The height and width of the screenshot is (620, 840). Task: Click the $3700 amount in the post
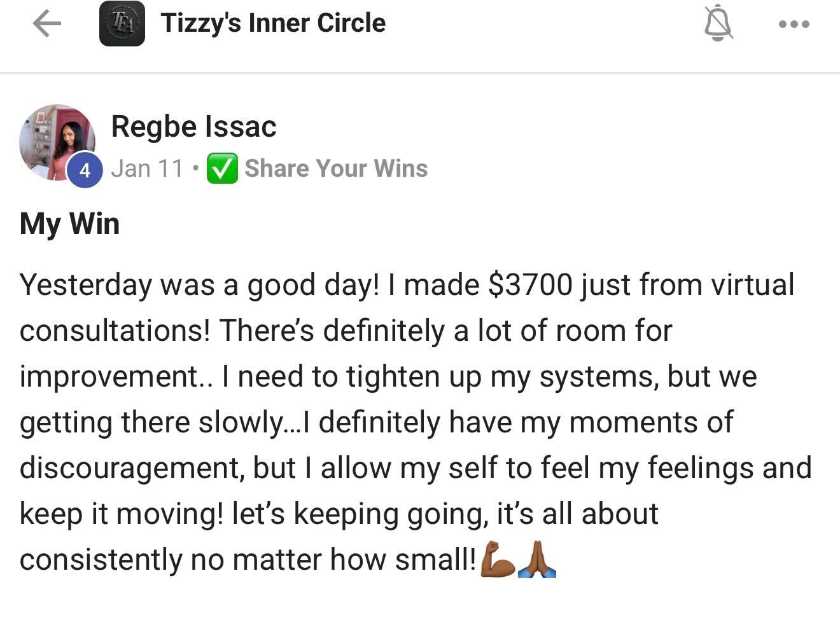(x=530, y=284)
